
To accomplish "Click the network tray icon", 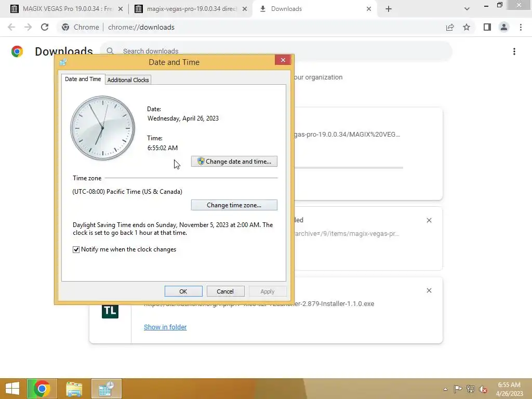I will tap(471, 389).
